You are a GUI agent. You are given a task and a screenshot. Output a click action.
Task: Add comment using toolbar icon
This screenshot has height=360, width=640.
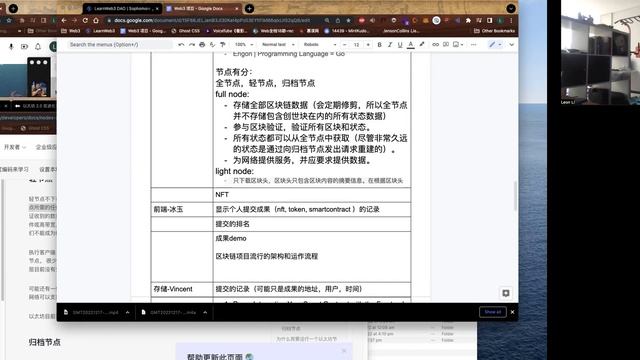pos(446,44)
